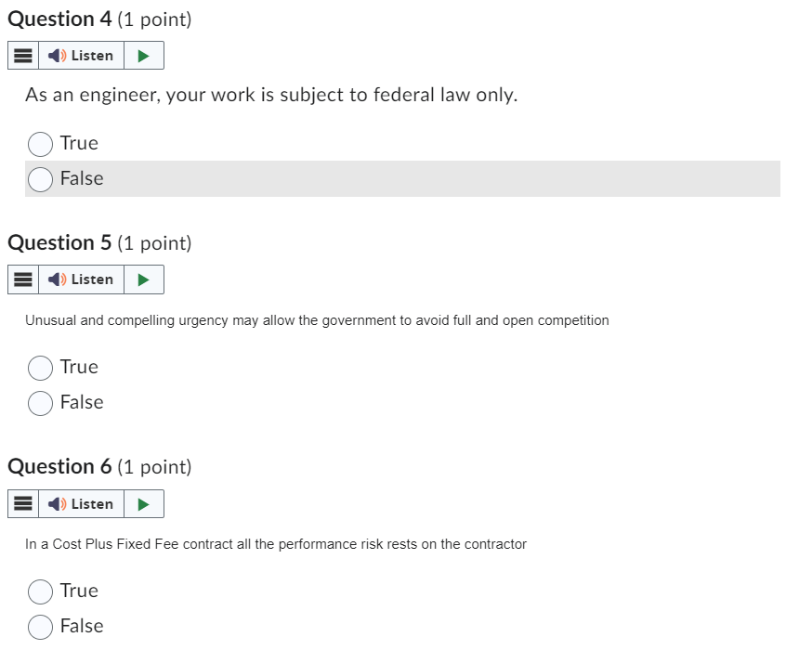Select False for Question 4
The width and height of the screenshot is (812, 650).
[40, 178]
